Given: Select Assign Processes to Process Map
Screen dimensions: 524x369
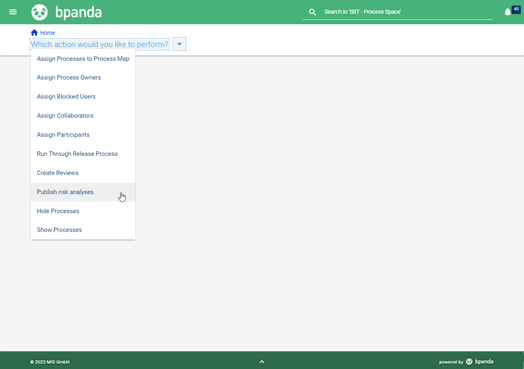Looking at the screenshot, I should click(83, 59).
